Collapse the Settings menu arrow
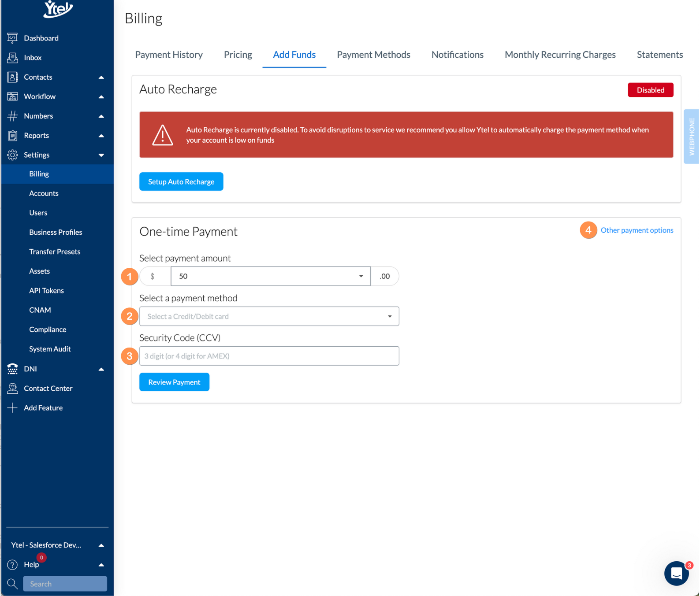This screenshot has width=700, height=596. tap(101, 155)
